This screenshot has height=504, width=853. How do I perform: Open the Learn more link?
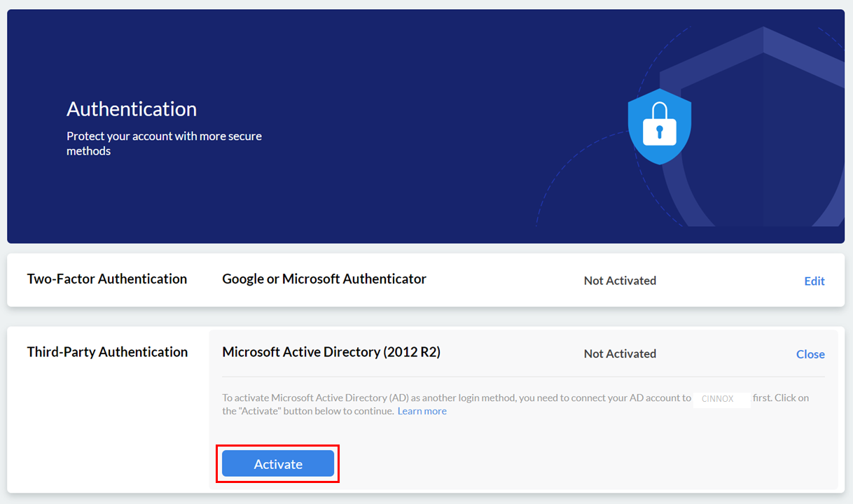(422, 411)
